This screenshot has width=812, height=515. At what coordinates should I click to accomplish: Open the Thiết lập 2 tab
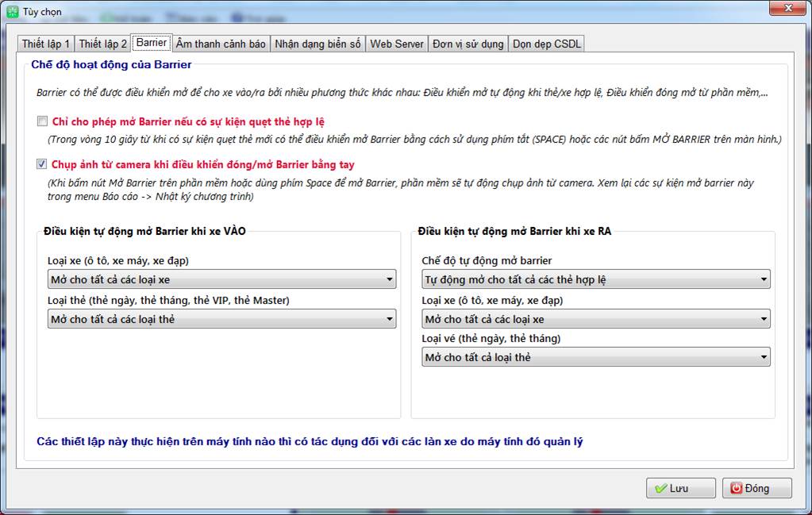pos(102,44)
